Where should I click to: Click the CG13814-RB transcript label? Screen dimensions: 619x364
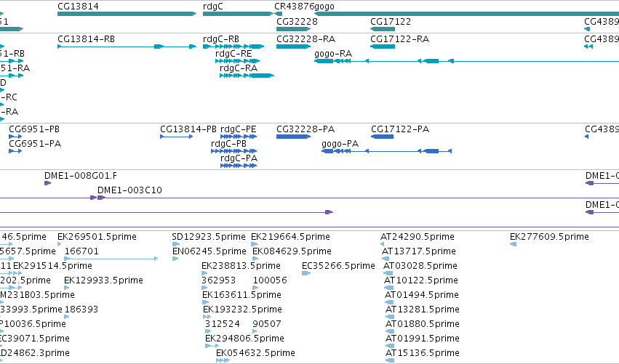point(86,39)
